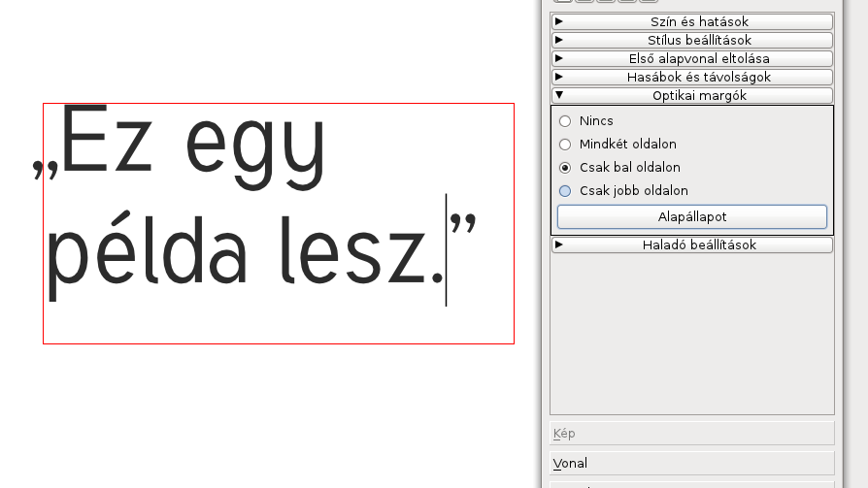Select the Csak jobb oldalon radio button
The width and height of the screenshot is (868, 488).
tap(565, 191)
